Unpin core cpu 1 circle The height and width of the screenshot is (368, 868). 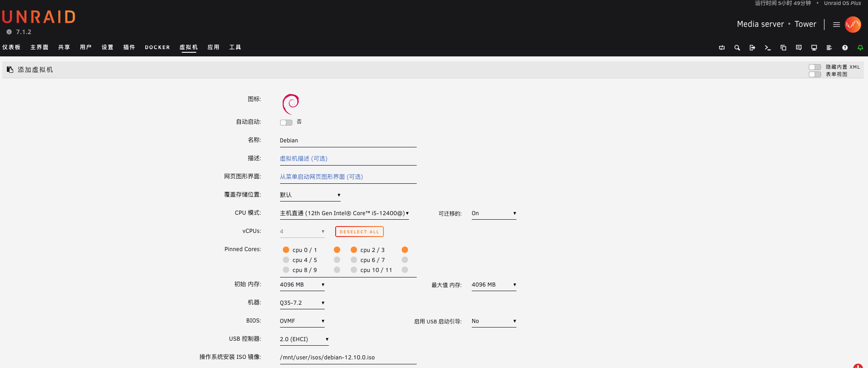tap(337, 250)
